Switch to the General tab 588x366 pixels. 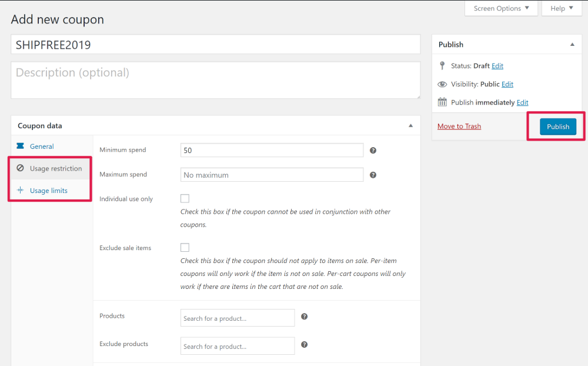pyautogui.click(x=52, y=147)
